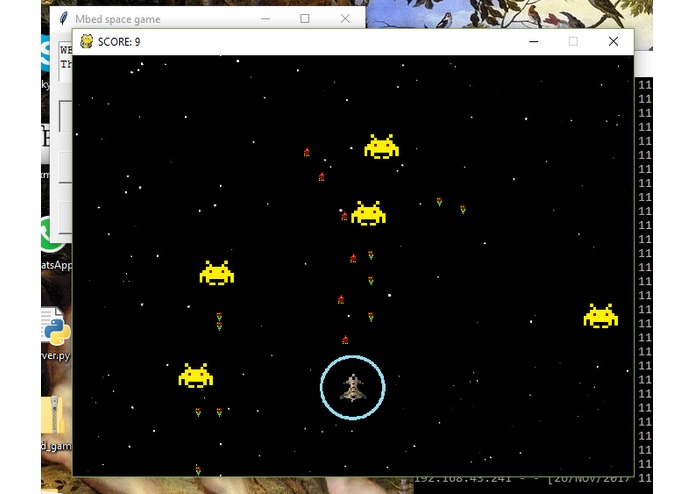Click the "Mbed space game" title text
This screenshot has width=695, height=494.
117,19
